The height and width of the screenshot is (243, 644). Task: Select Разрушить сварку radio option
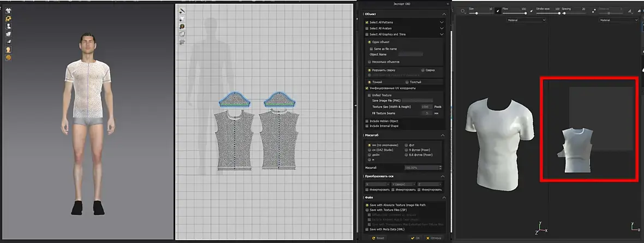point(369,70)
